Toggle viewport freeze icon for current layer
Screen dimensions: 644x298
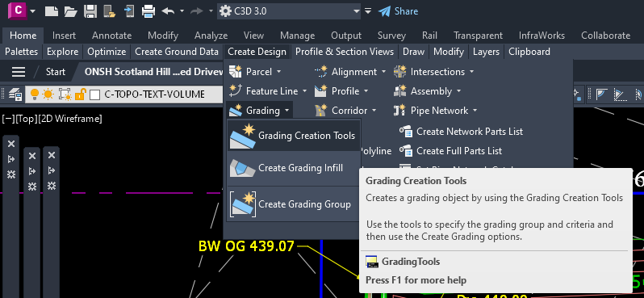65,94
